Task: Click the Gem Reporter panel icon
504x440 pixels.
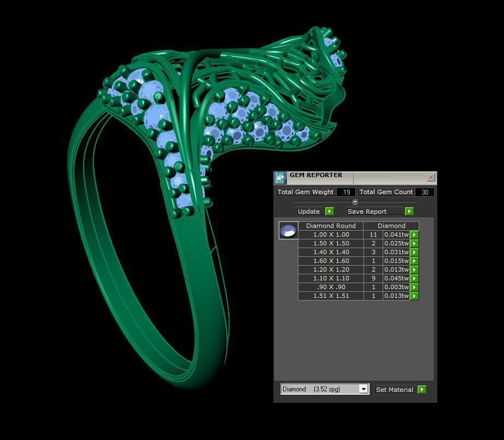Action: point(280,178)
